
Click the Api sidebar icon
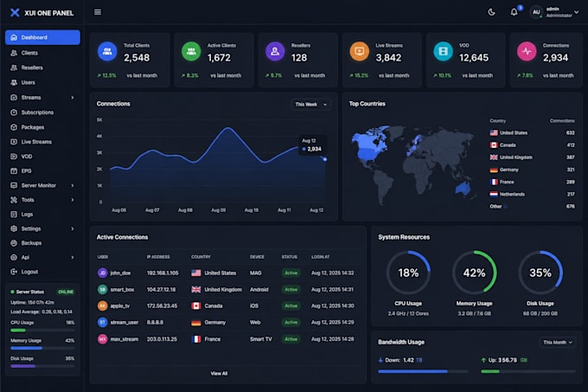pyautogui.click(x=14, y=257)
